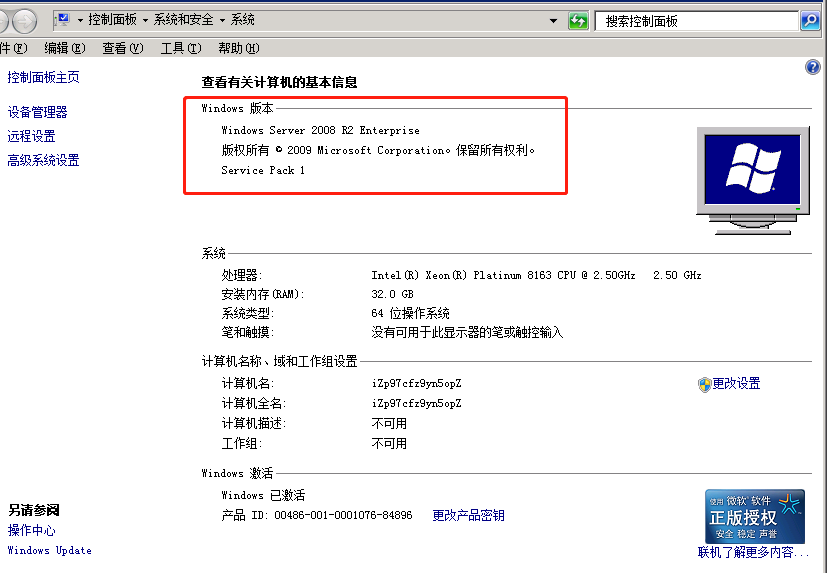
Task: Expand arrow before 系统 breadcrumb
Action: (223, 21)
